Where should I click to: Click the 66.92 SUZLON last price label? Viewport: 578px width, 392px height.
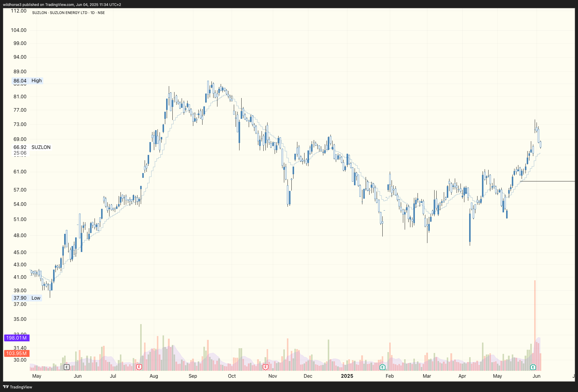32,147
